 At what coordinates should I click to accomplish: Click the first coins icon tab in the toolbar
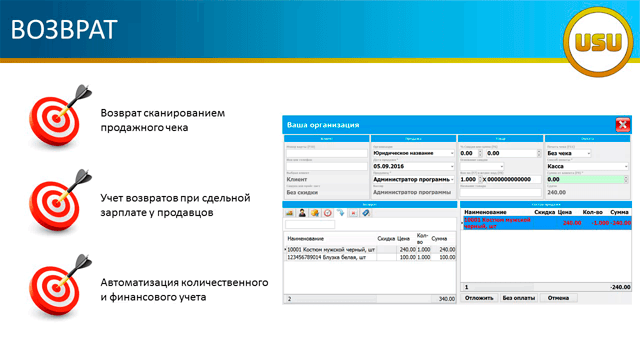click(x=289, y=213)
